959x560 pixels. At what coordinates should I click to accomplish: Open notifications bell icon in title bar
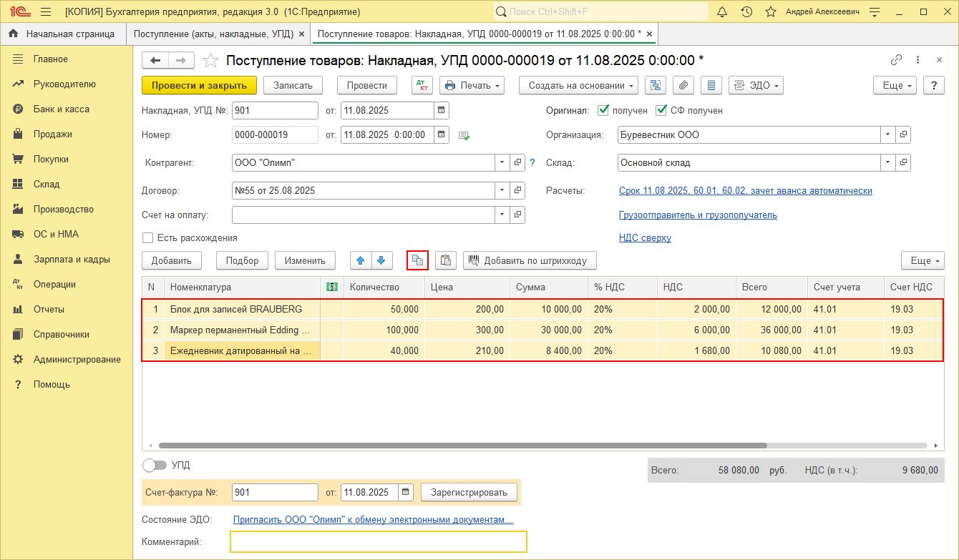tap(722, 12)
